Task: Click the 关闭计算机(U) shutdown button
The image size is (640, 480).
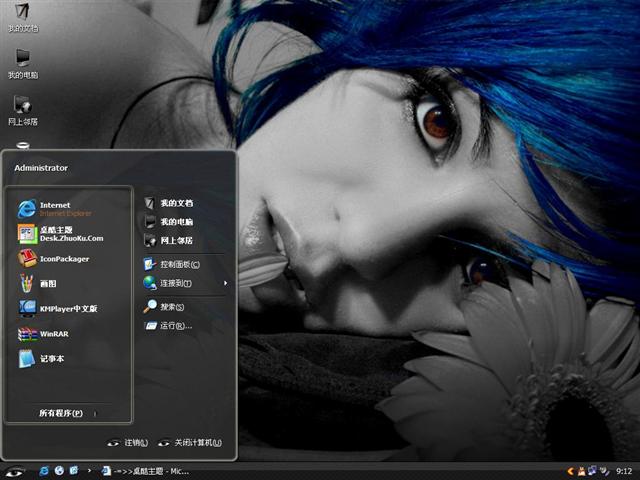Action: (190, 443)
